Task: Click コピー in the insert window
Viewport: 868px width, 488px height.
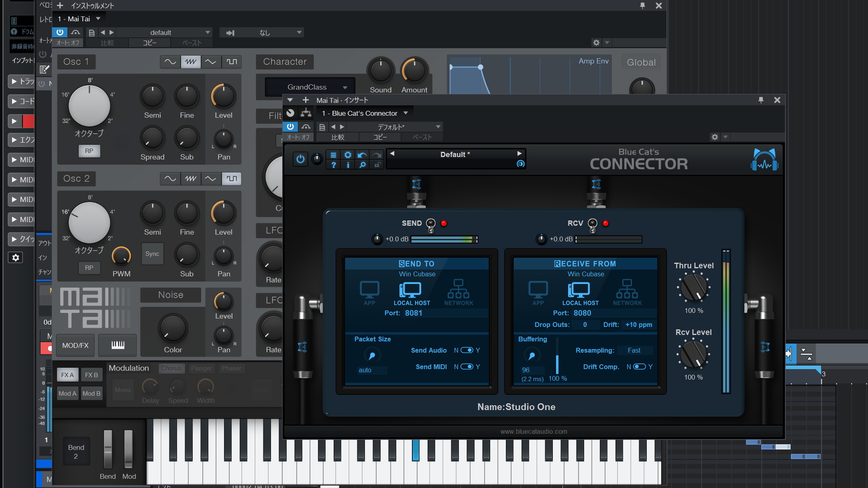Action: tap(380, 137)
